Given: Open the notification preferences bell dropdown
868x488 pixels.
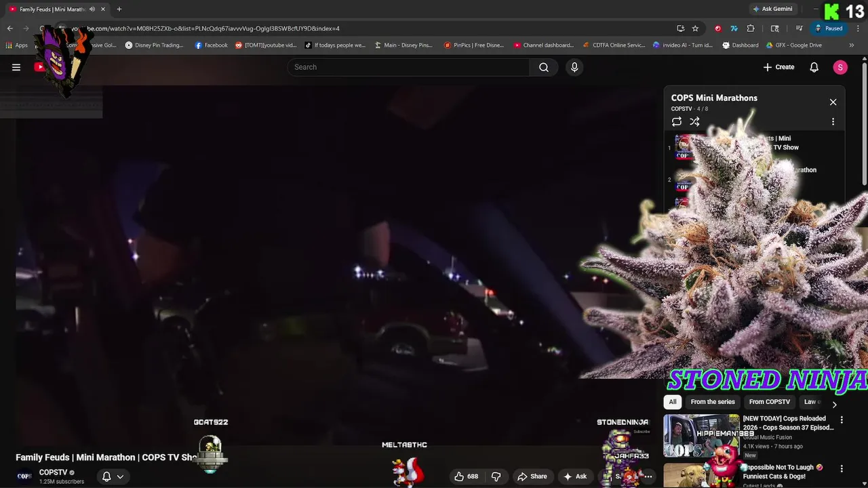Looking at the screenshot, I should click(113, 476).
